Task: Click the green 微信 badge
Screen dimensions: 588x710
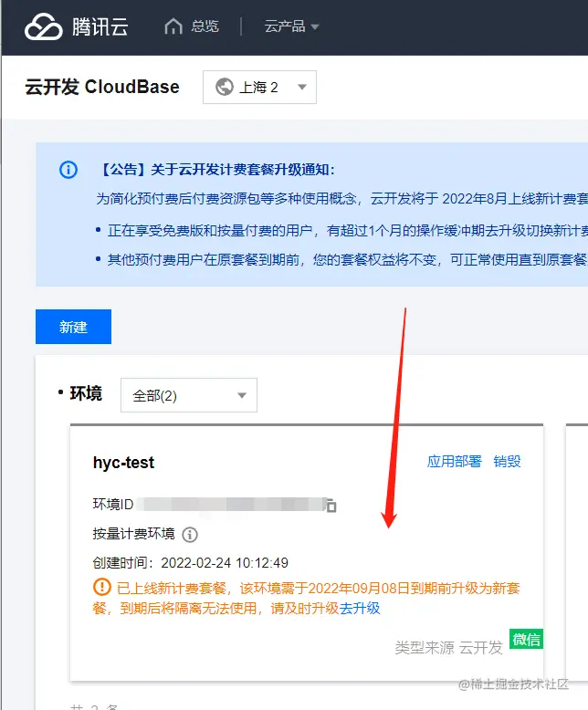Action: tap(526, 639)
